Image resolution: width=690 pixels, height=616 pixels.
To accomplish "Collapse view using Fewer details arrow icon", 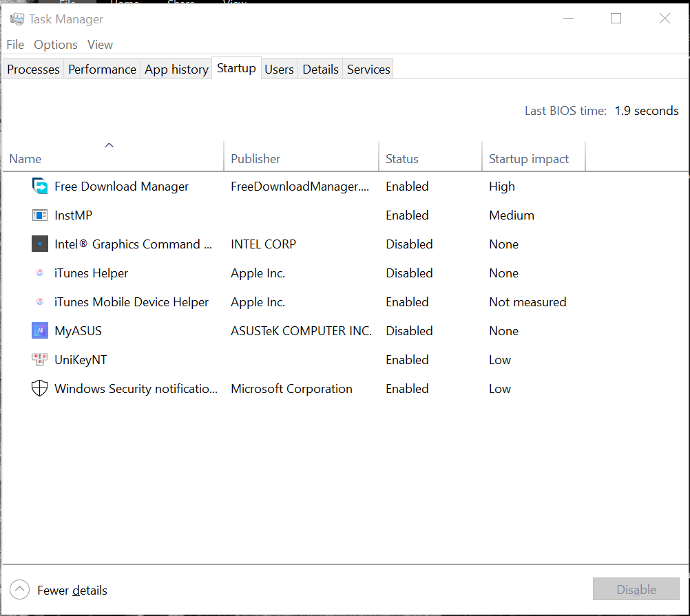I will point(19,590).
